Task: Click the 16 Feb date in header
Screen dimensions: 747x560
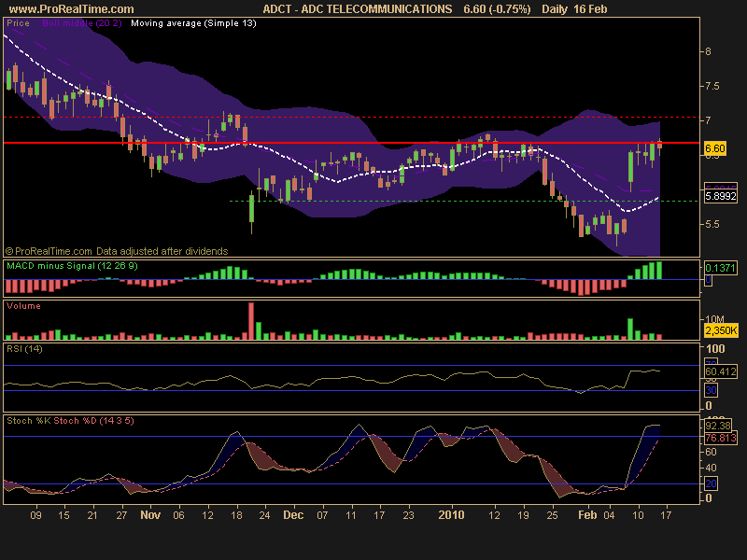Action: coord(590,9)
